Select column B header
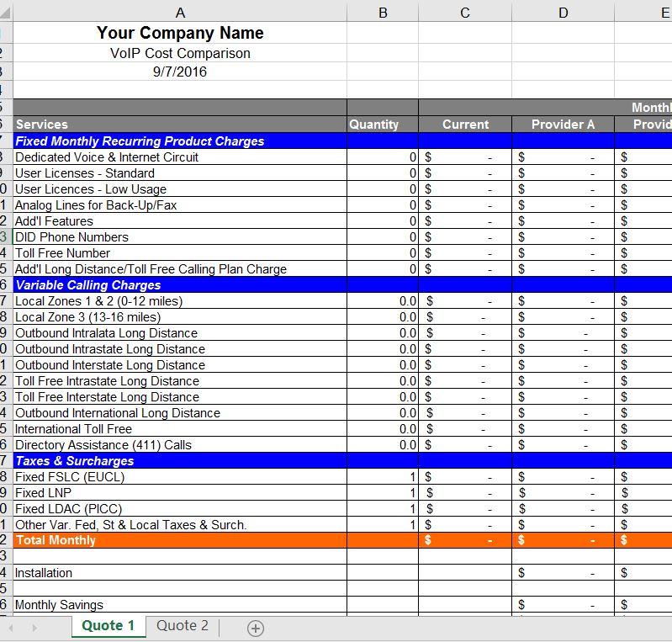The width and height of the screenshot is (672, 642). coord(383,13)
